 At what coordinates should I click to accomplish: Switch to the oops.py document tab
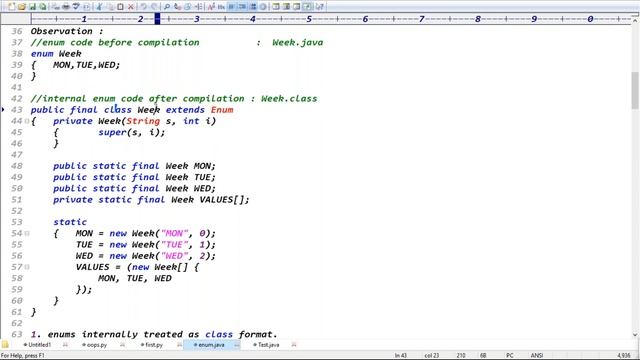96,345
